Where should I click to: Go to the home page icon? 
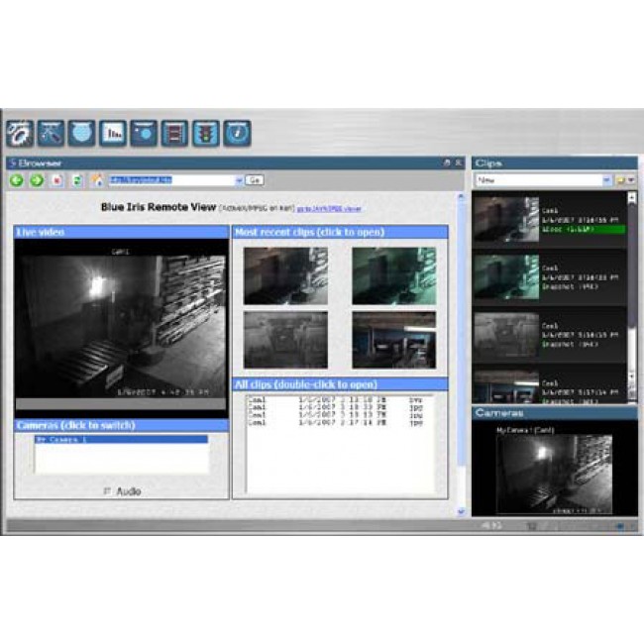point(98,180)
